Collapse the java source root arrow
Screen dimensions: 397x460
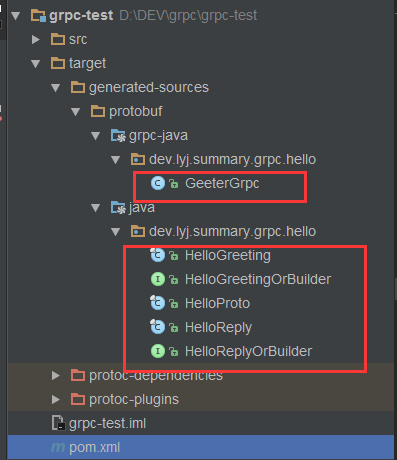(96, 208)
